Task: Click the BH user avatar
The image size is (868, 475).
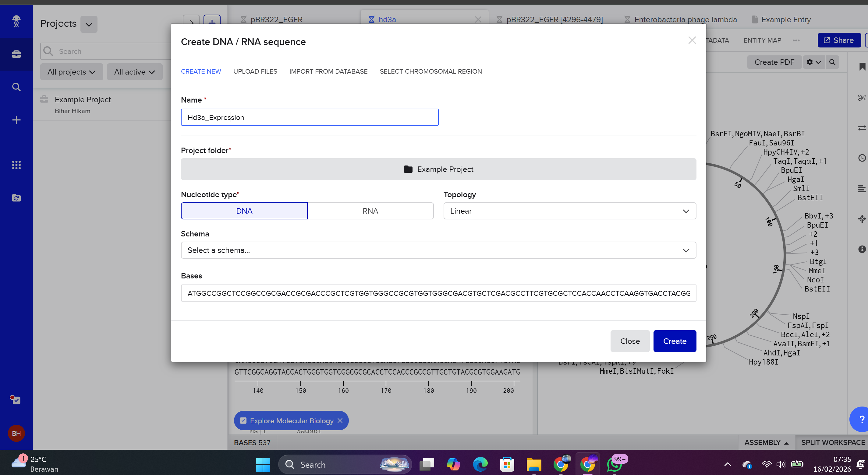Action: click(16, 433)
